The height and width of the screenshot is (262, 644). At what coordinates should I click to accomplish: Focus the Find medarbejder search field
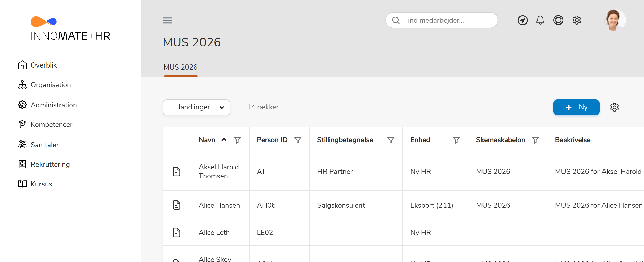441,20
